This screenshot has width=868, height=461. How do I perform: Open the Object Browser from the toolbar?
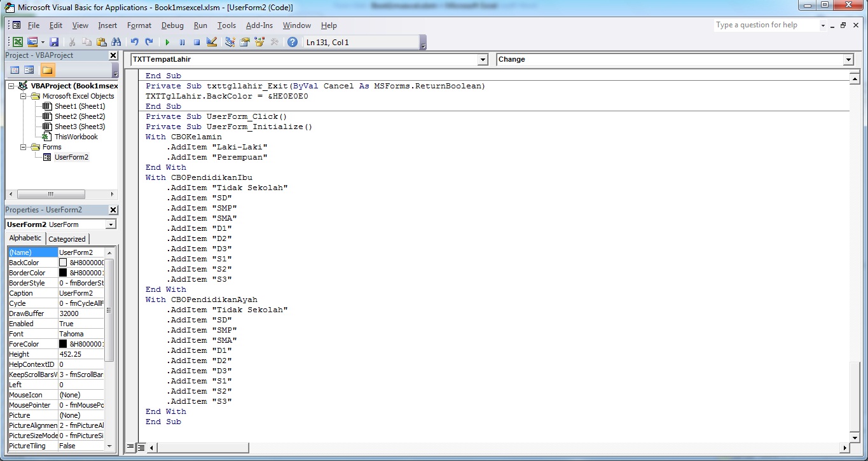(x=257, y=42)
